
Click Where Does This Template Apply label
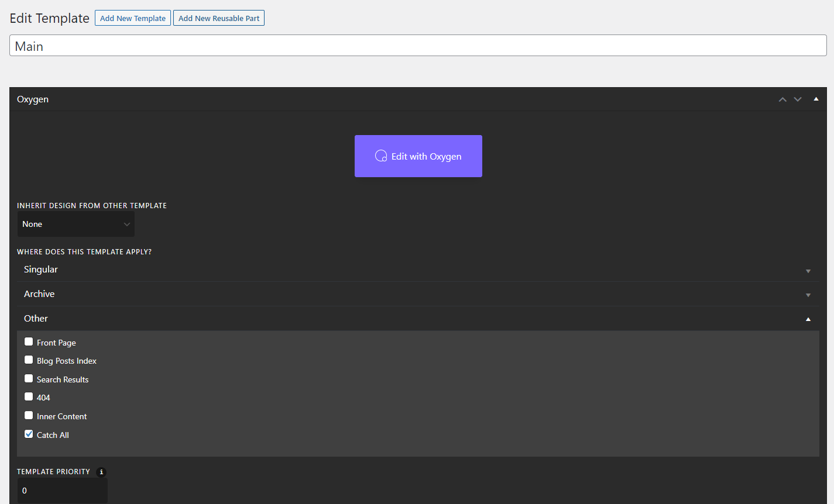84,252
